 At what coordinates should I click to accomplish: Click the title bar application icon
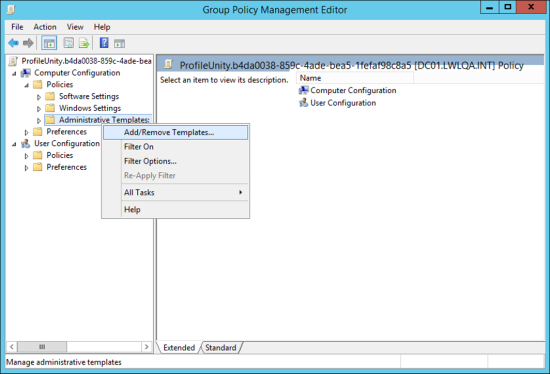pyautogui.click(x=11, y=9)
